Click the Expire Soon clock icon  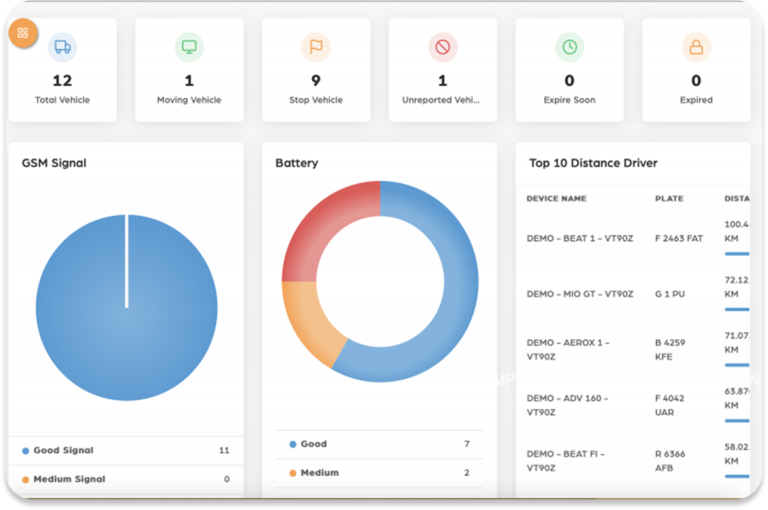point(569,47)
